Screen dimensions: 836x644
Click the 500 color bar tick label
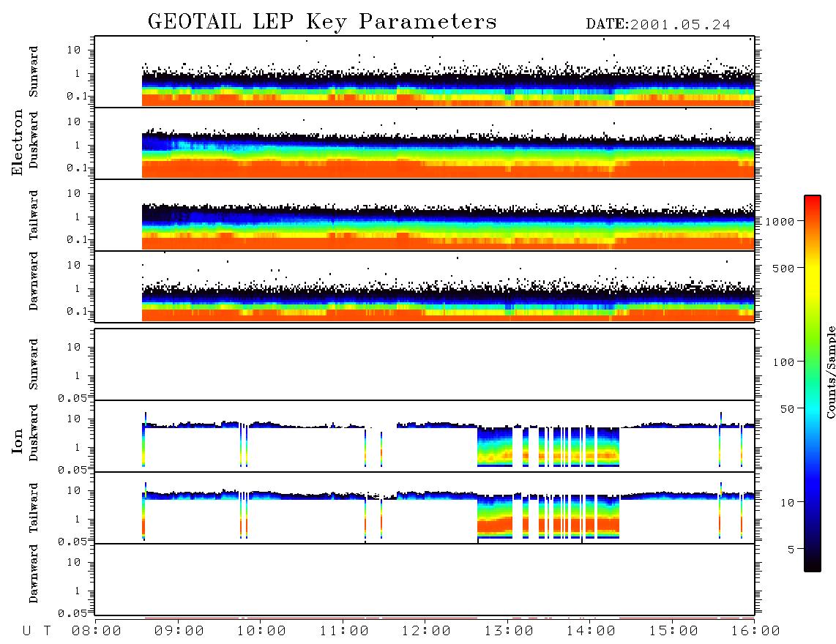[x=783, y=268]
